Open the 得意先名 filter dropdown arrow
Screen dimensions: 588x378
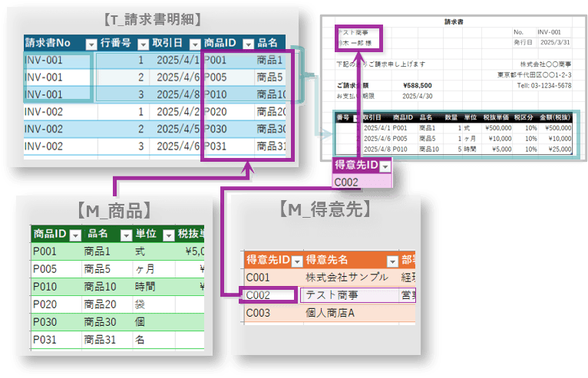pos(392,261)
